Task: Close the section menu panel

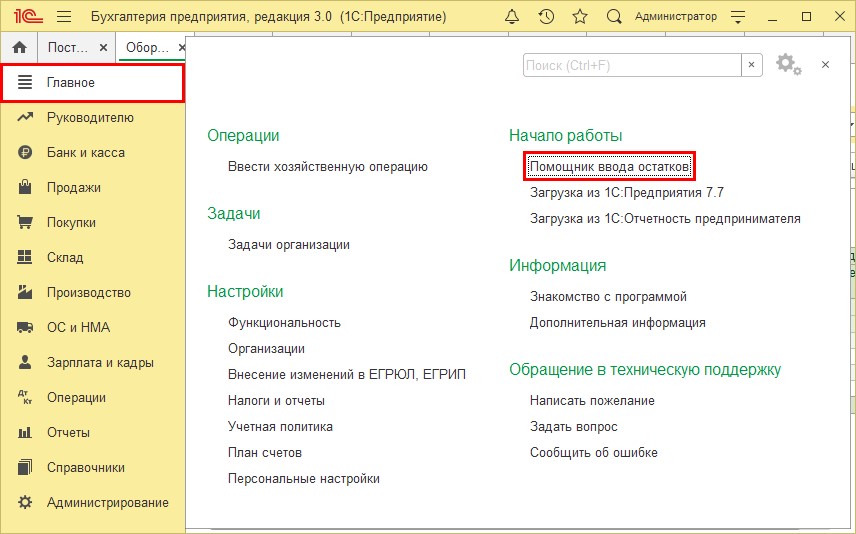Action: 825,64
